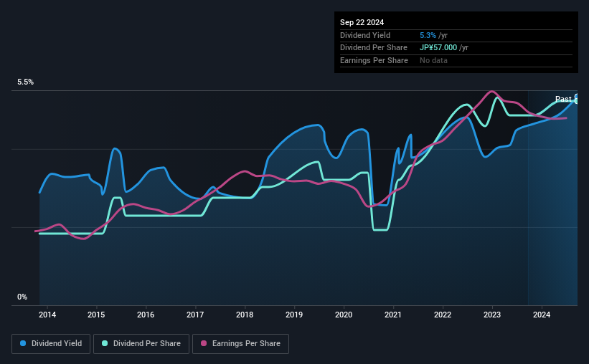Click the tooltip's Dividend Per Share label
This screenshot has width=589, height=364.
373,48
